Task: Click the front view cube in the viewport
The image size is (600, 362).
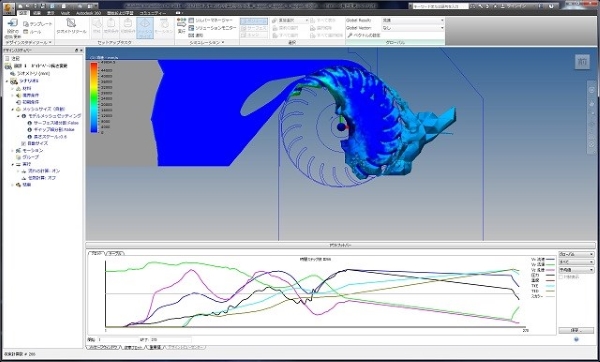Action: (582, 62)
